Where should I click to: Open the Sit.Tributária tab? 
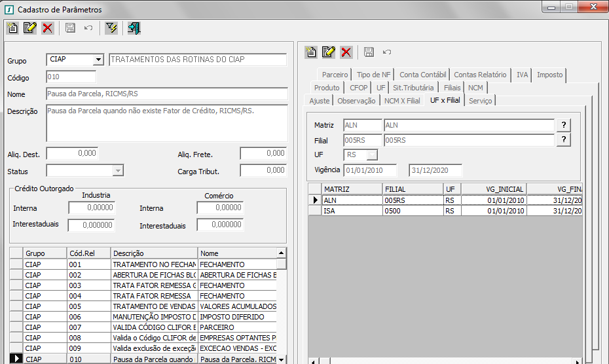(413, 88)
